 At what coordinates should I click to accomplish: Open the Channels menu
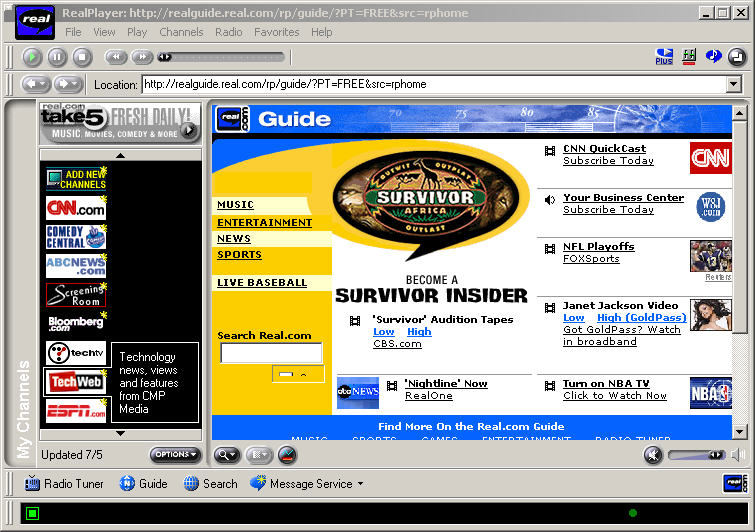click(181, 32)
